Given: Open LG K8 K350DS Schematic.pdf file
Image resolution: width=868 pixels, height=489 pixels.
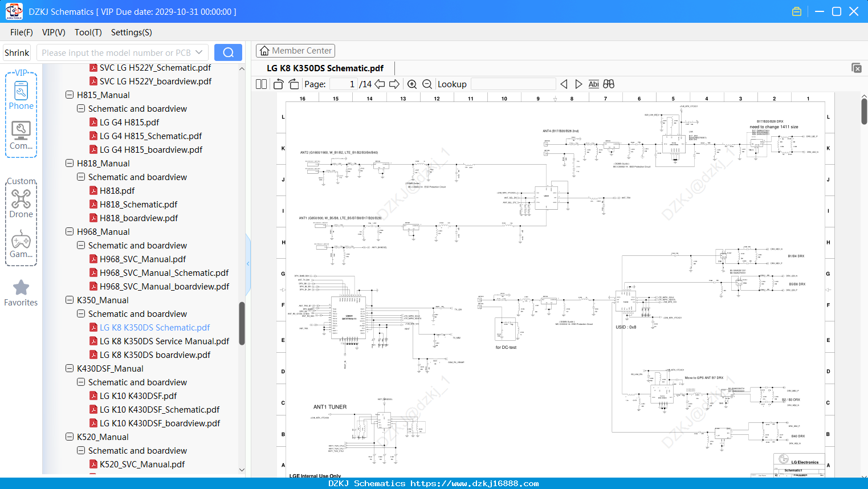Looking at the screenshot, I should point(154,328).
